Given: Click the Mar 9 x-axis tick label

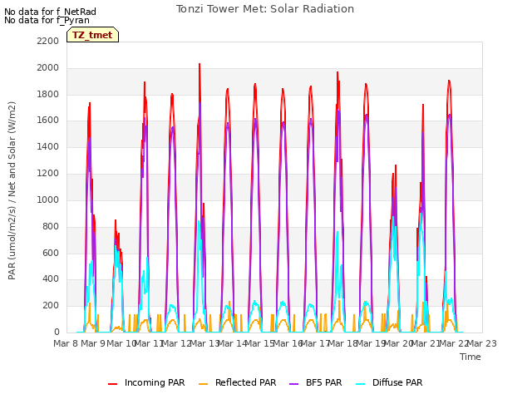Looking at the screenshot, I should (93, 343).
